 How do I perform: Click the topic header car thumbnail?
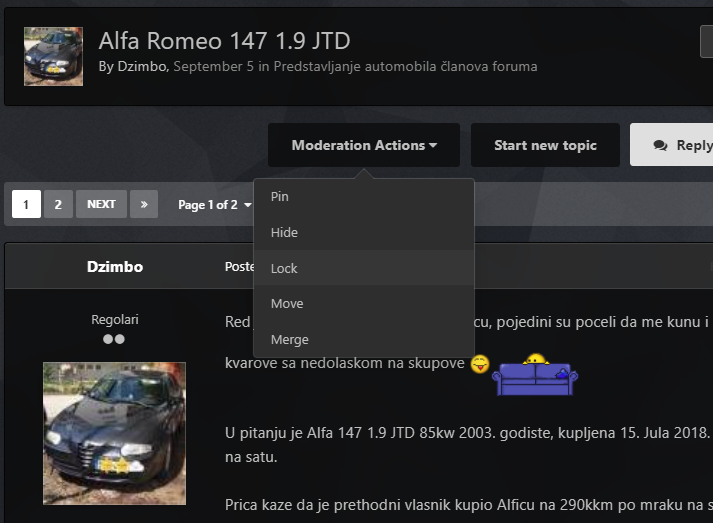click(54, 56)
